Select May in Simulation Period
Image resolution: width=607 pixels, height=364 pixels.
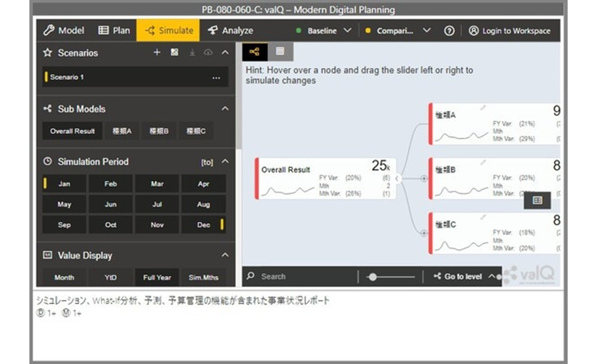(x=64, y=204)
